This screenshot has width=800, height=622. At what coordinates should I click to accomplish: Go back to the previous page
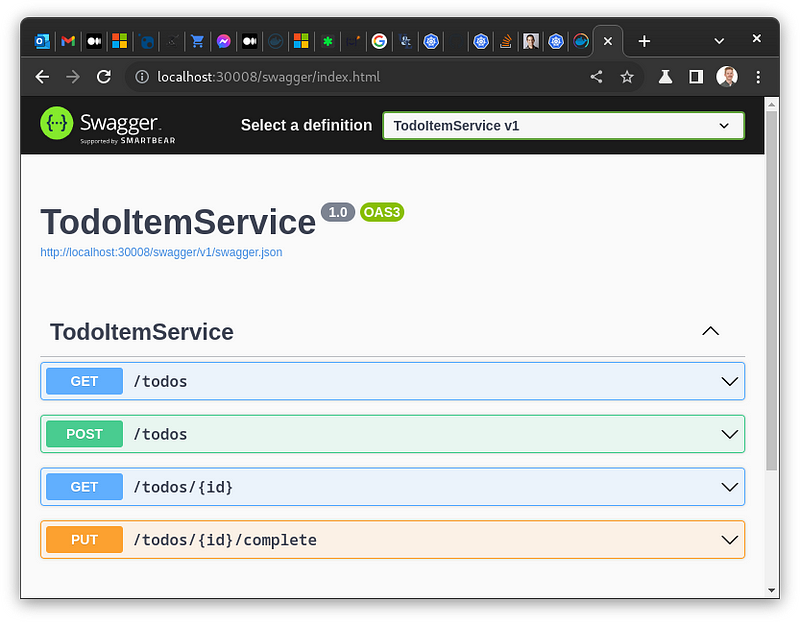pos(42,77)
